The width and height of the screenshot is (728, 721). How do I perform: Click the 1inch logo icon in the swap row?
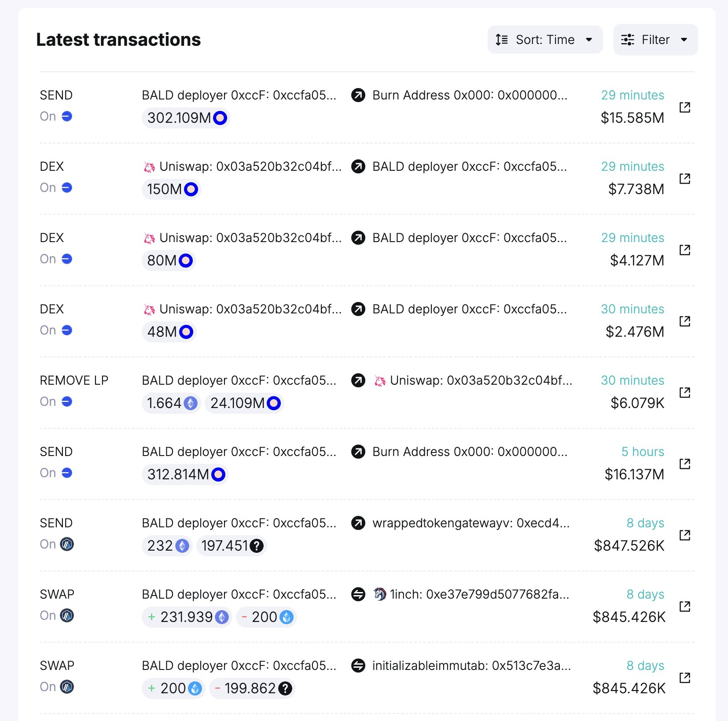380,594
